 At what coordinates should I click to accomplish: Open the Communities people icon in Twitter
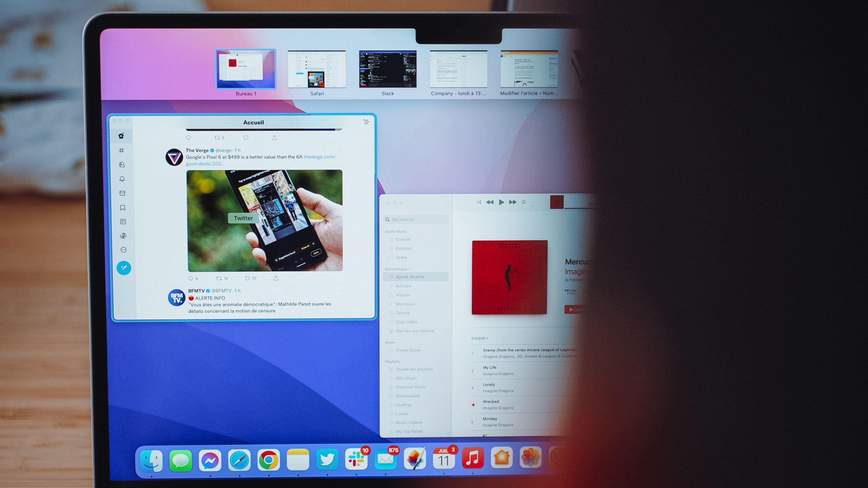[122, 165]
